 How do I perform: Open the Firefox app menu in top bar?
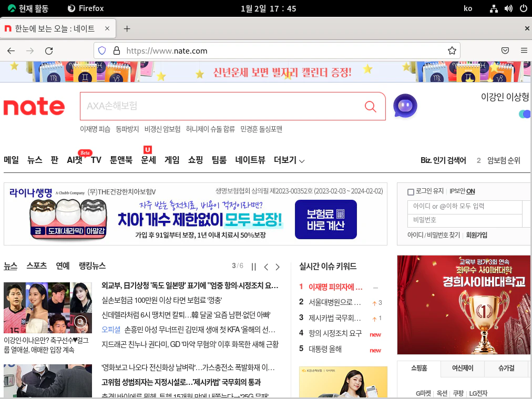coord(86,8)
